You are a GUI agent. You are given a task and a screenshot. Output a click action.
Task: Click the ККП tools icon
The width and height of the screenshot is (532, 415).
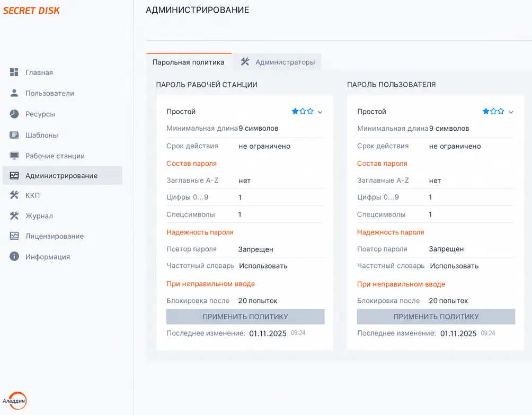coord(14,195)
